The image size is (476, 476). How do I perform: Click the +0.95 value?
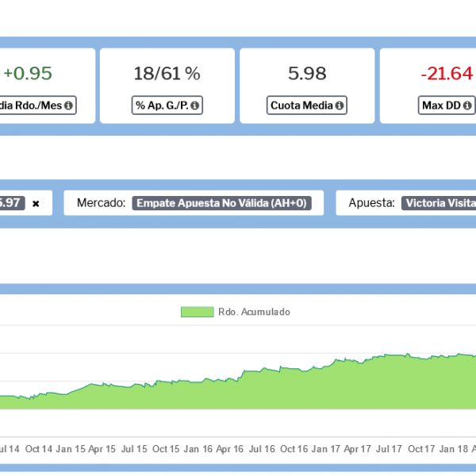click(28, 74)
